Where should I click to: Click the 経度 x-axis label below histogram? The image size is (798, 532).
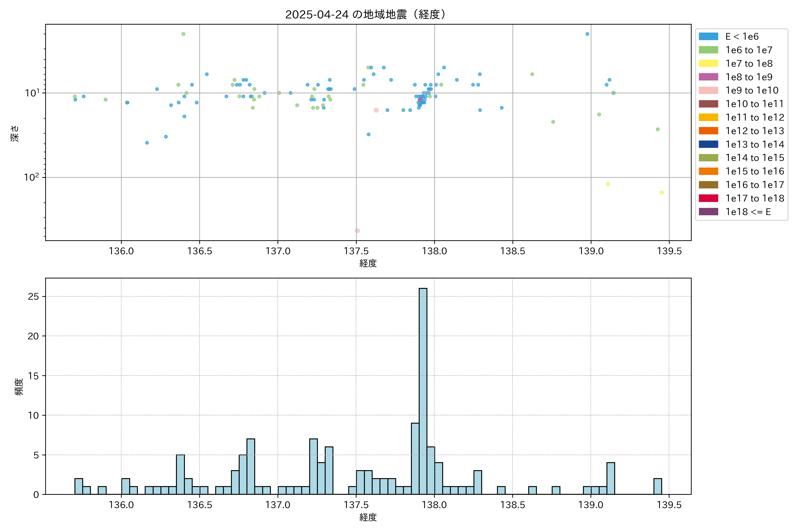pyautogui.click(x=368, y=517)
